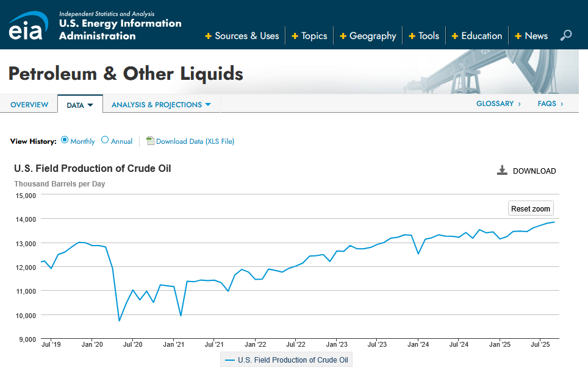Click the Jan '20 x-axis label
Screen dimensions: 588x376
tap(92, 344)
